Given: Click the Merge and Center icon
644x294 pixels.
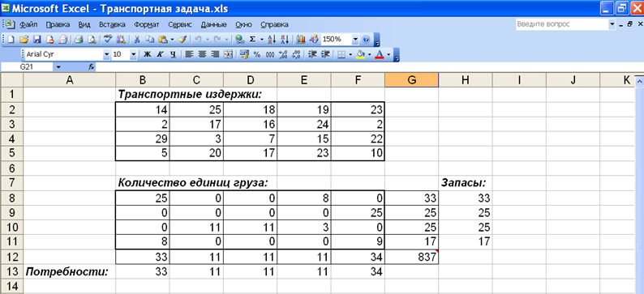Looking at the screenshot, I should click(x=229, y=54).
